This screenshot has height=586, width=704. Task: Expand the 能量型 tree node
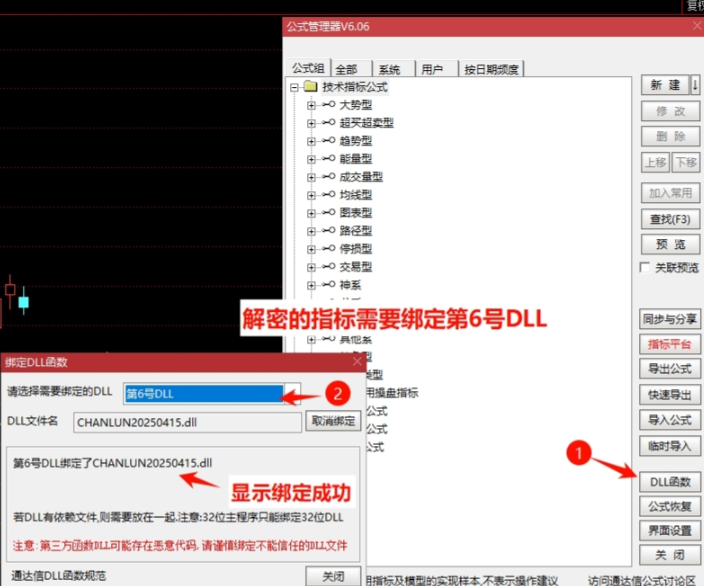pyautogui.click(x=311, y=159)
